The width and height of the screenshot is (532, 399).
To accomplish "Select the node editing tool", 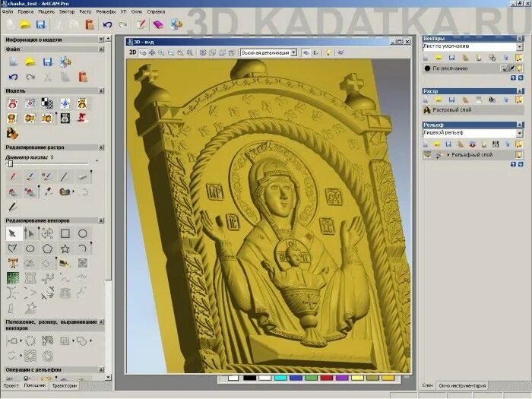I will tap(30, 234).
